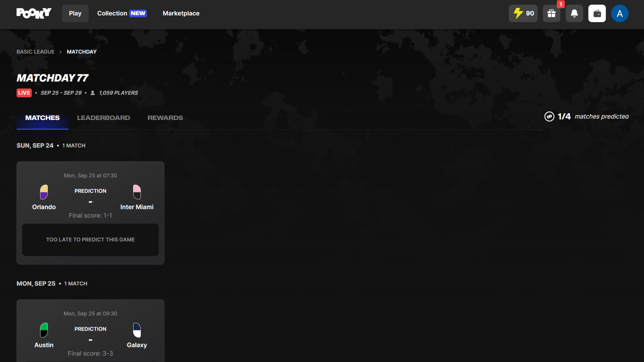Click the Orlando team jersey icon

click(44, 192)
